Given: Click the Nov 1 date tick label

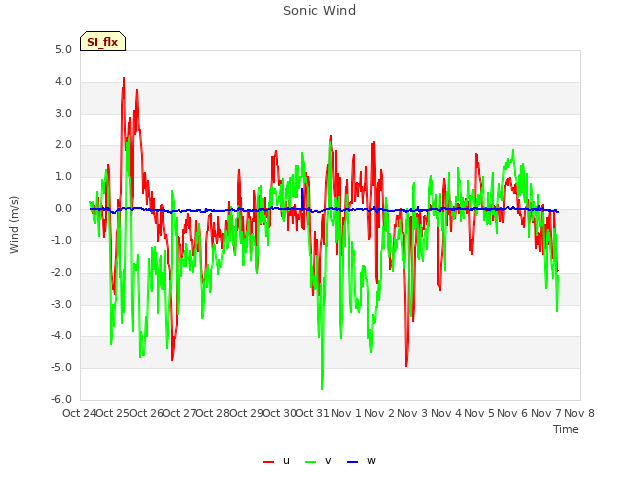Looking at the screenshot, I should pyautogui.click(x=346, y=413).
